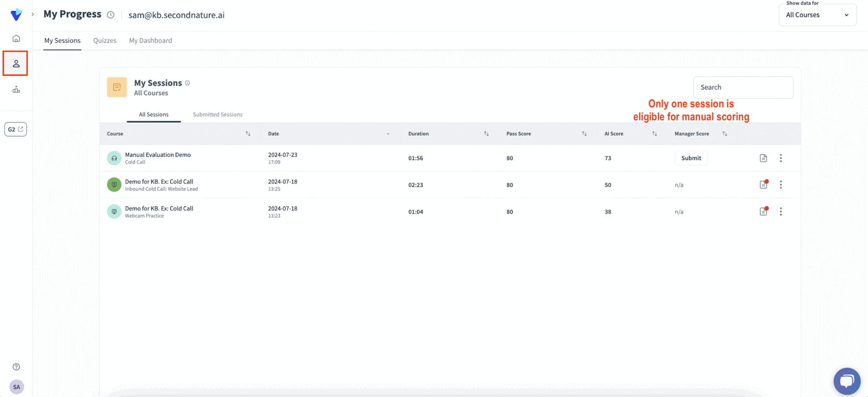Screen dimensions: 868x397
Task: Expand the All Courses dropdown
Action: pyautogui.click(x=817, y=15)
